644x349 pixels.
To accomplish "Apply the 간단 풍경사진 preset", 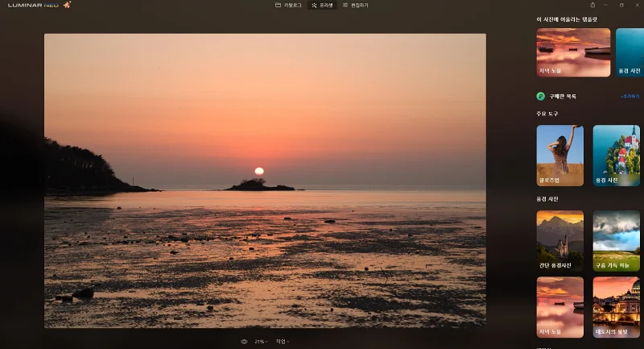I will 559,241.
